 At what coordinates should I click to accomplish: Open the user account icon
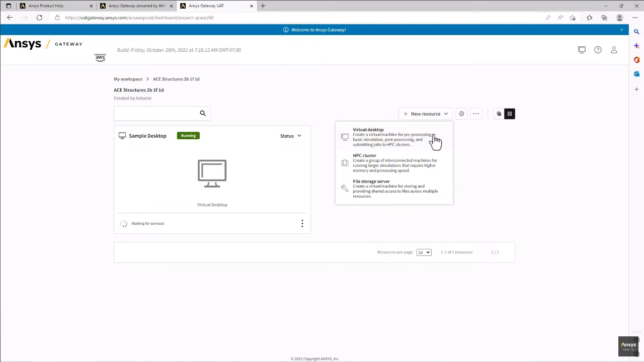[x=614, y=50]
